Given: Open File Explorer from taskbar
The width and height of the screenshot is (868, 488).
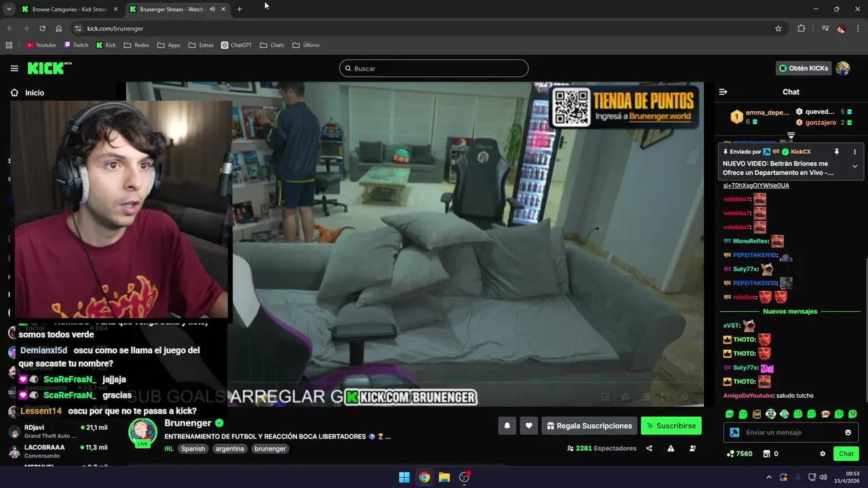Looking at the screenshot, I should [x=444, y=477].
